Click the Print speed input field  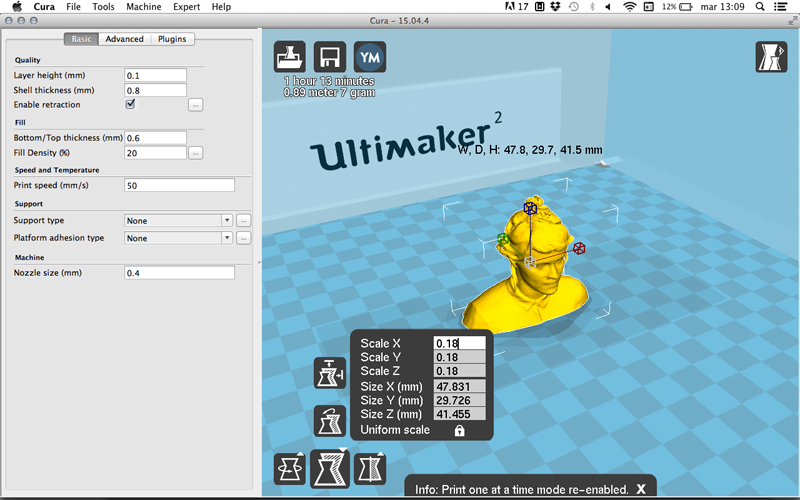(x=180, y=185)
